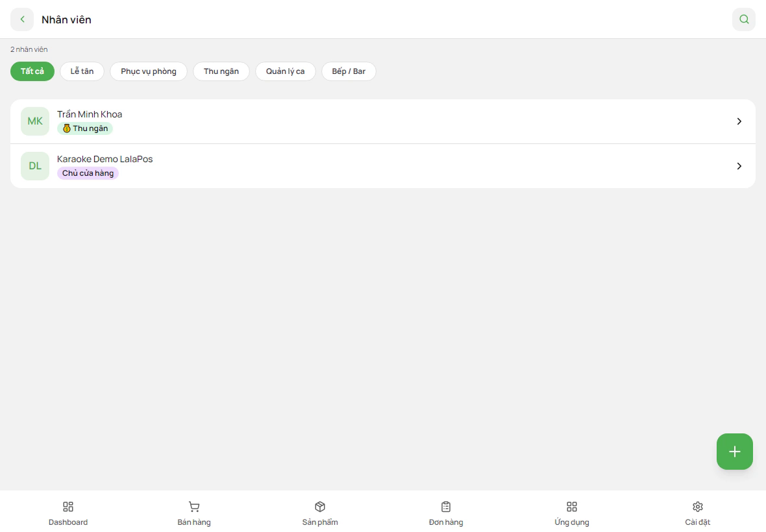Tap the Bán hàng cart icon
Screen dimensions: 766x532
[194, 507]
